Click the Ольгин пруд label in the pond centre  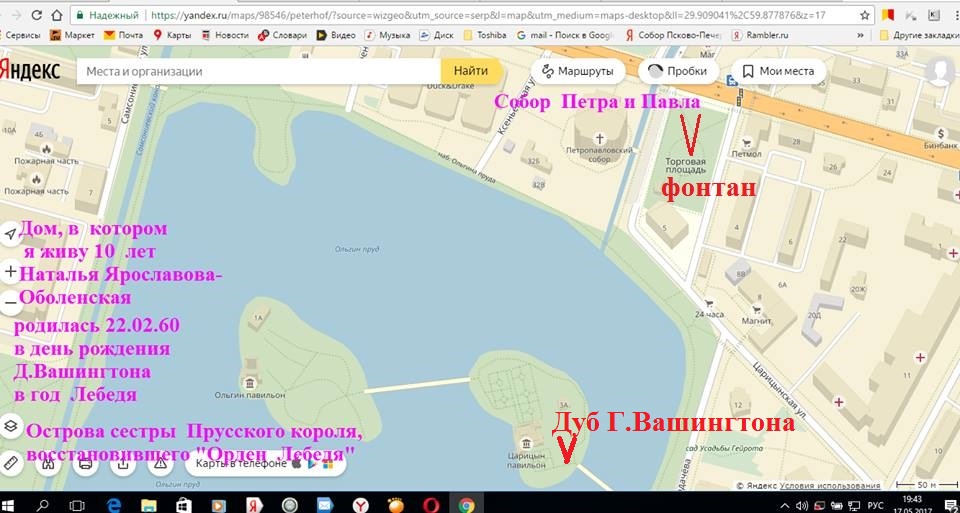(x=357, y=249)
